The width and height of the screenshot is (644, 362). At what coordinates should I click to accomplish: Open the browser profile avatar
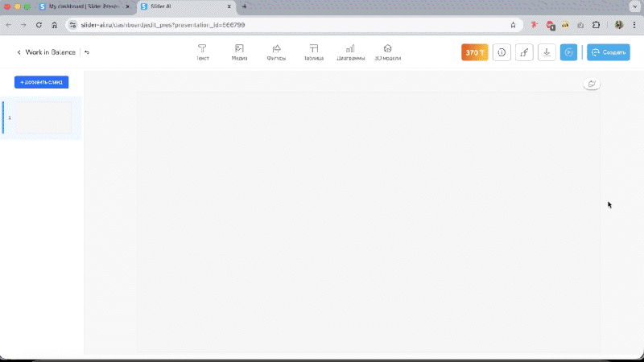[x=619, y=25]
